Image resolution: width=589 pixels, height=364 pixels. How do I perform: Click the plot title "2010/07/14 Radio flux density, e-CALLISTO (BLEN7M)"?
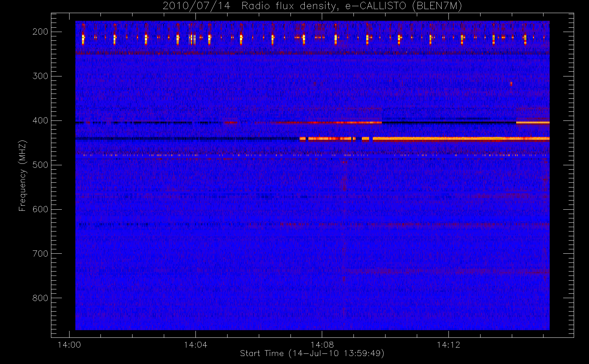(x=312, y=6)
